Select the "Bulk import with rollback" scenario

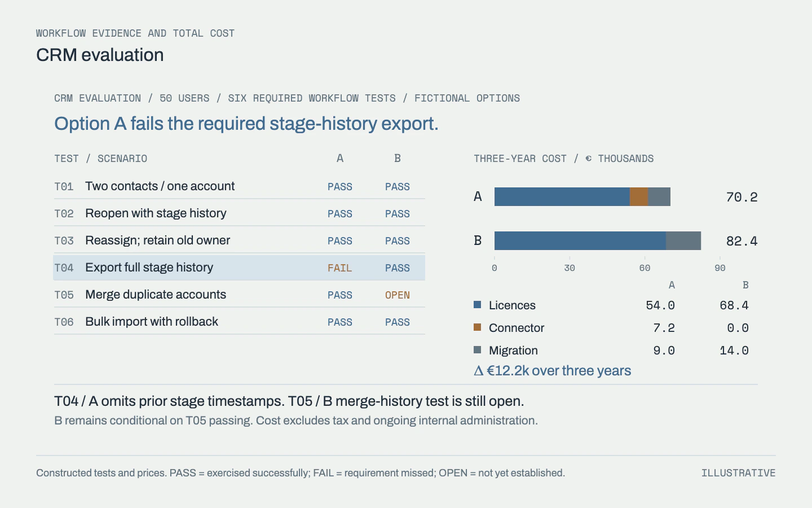click(152, 322)
